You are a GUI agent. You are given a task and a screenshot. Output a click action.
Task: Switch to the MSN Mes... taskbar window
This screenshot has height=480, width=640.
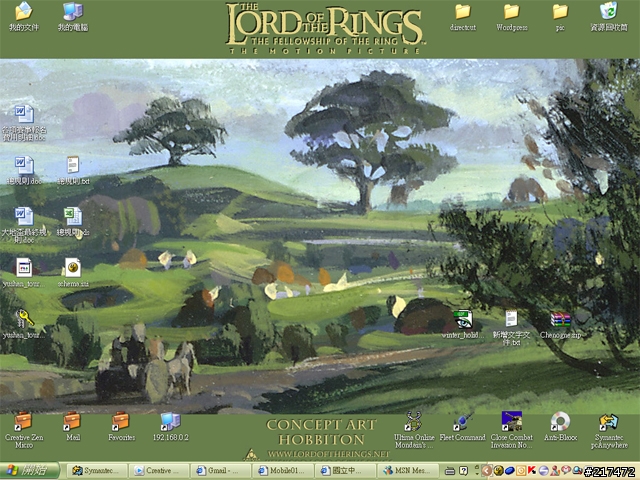pos(407,471)
